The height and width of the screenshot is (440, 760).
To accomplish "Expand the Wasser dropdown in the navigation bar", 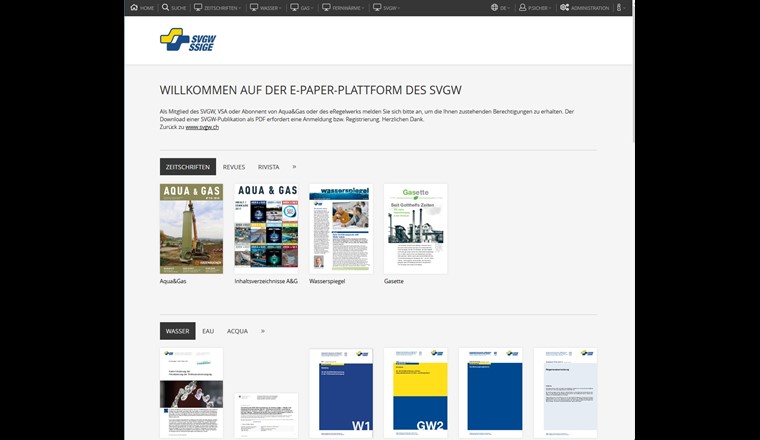I will [265, 8].
